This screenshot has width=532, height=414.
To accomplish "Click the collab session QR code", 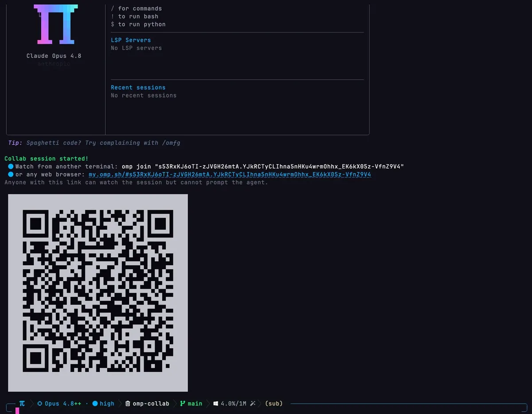I will tap(98, 293).
